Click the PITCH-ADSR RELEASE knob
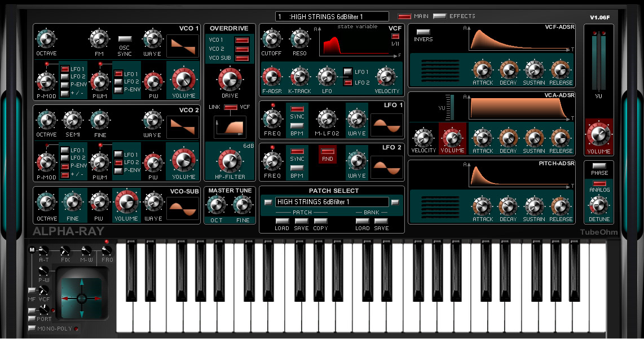Viewport: 644px width, 339px height. (560, 206)
